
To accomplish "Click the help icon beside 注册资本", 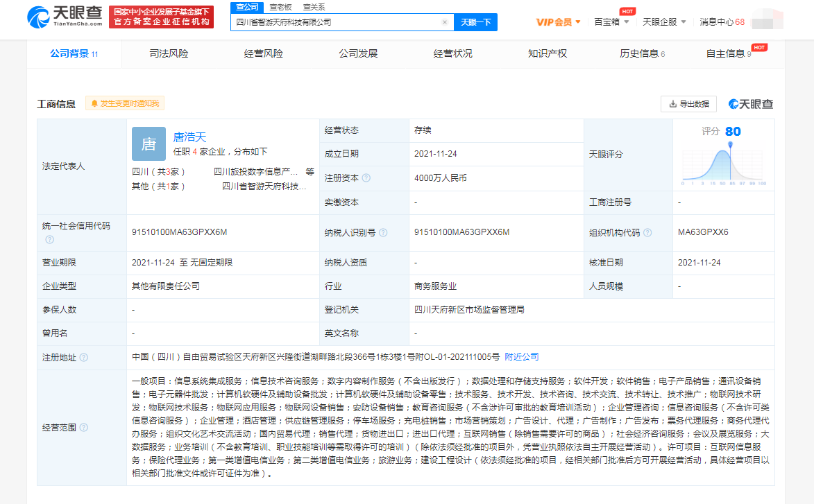I will click(366, 178).
